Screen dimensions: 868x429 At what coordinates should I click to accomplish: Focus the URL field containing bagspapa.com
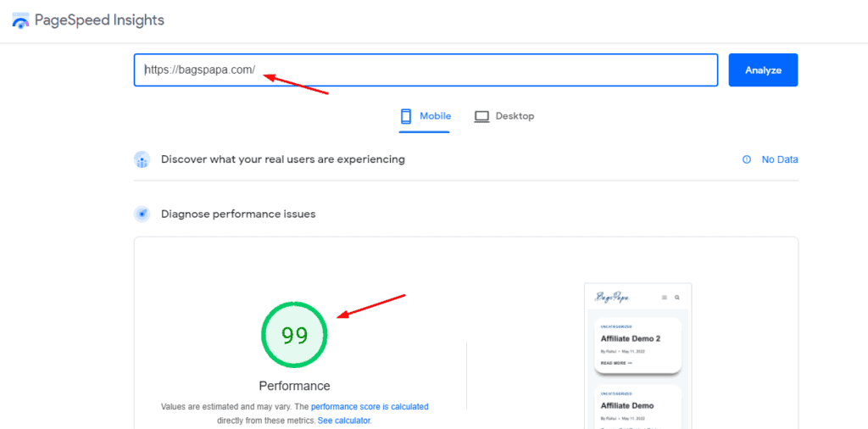click(x=424, y=70)
